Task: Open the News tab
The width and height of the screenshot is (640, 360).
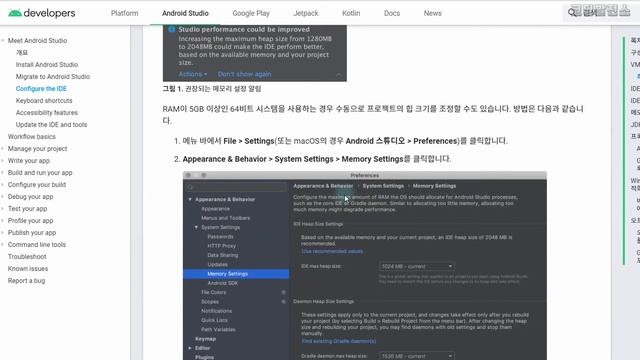Action: (432, 13)
